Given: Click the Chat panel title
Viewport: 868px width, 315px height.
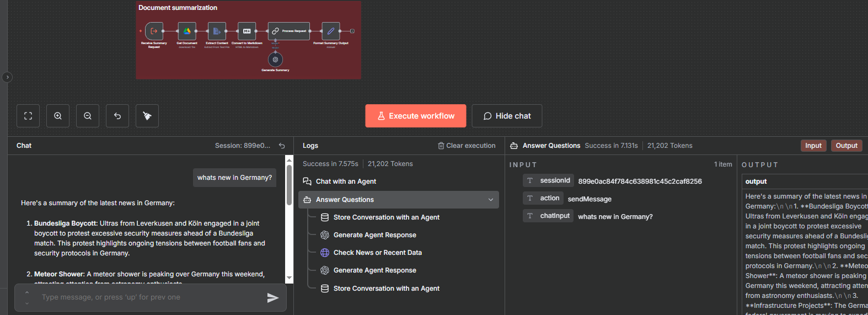Looking at the screenshot, I should point(24,146).
